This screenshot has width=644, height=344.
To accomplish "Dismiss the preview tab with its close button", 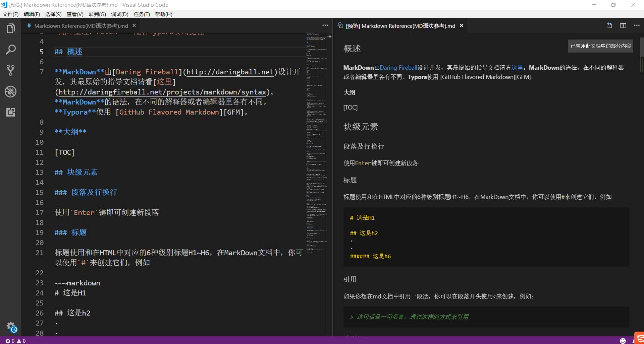I will coord(461,25).
